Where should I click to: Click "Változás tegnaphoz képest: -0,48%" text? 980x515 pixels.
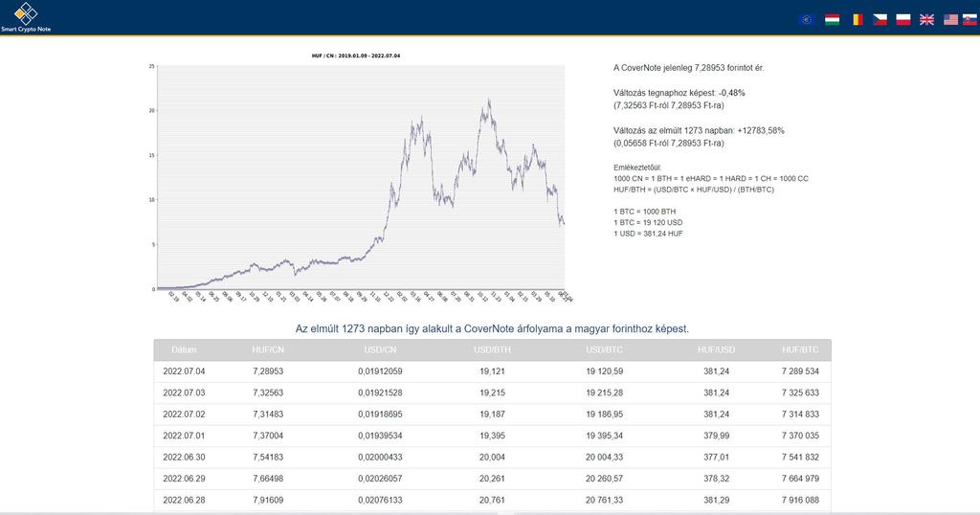679,93
